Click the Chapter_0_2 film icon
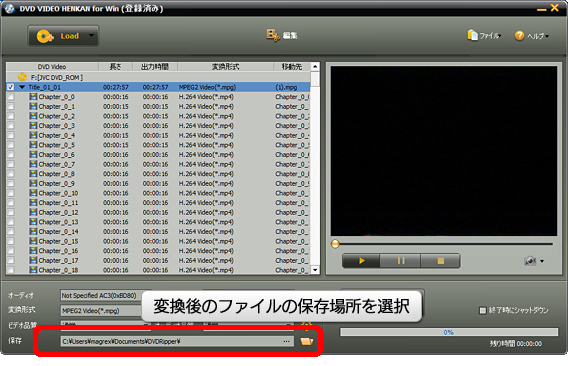 click(x=33, y=116)
